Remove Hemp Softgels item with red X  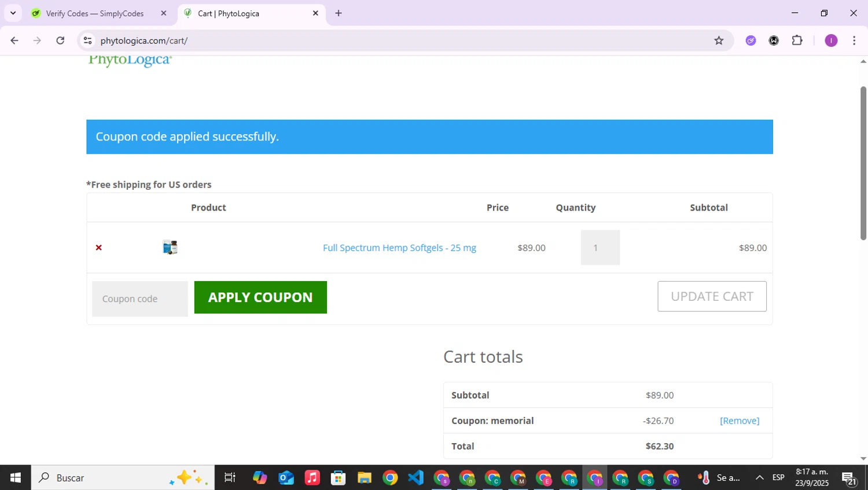coord(99,248)
